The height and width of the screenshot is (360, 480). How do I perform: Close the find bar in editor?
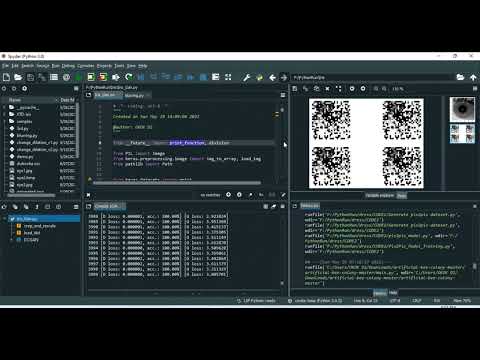coord(88,195)
